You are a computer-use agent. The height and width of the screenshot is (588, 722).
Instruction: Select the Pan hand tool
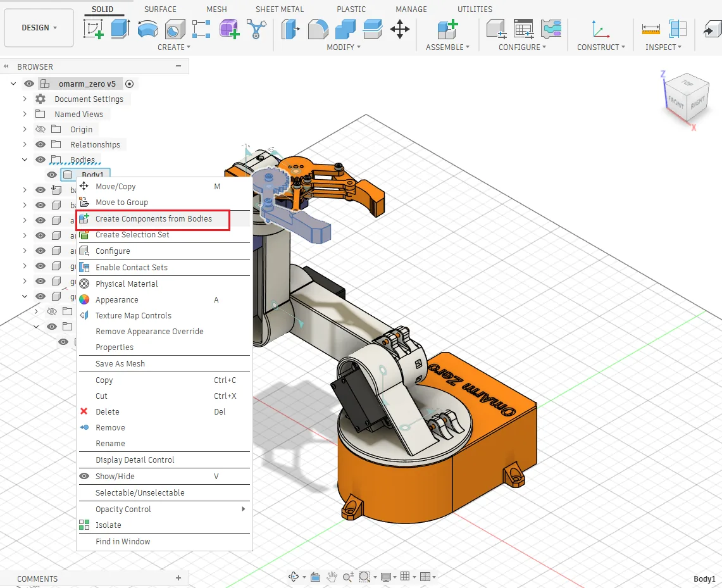tap(332, 577)
